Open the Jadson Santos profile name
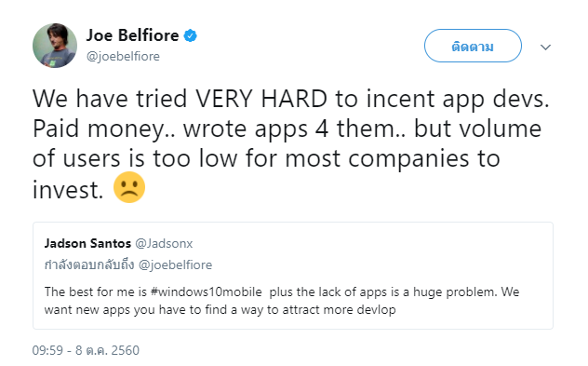 87,243
